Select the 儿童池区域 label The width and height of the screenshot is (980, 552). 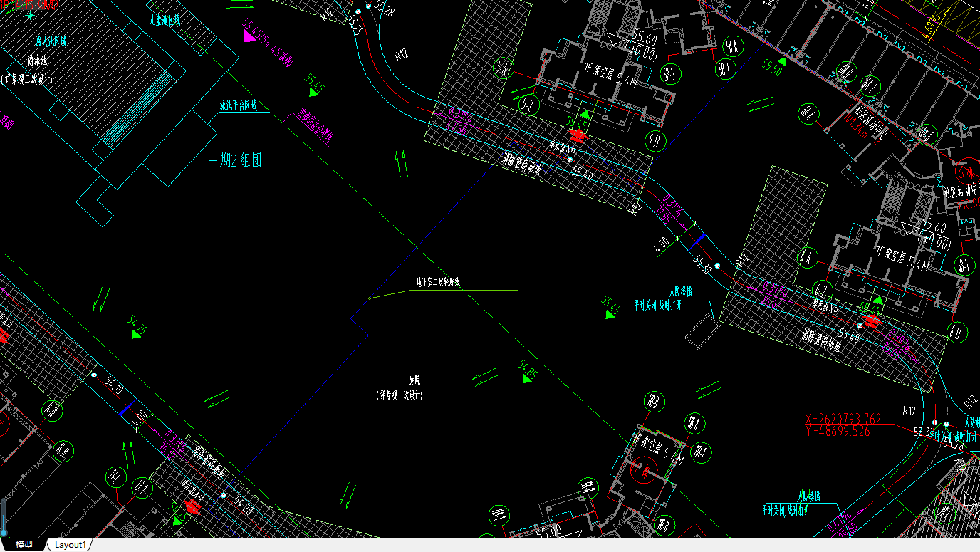pyautogui.click(x=165, y=21)
